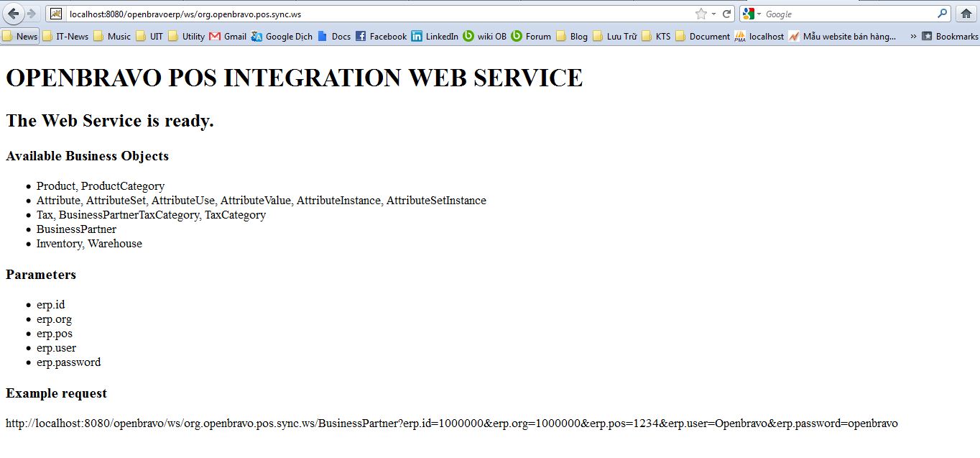Click the Google search input field
Screen dimensions: 980x458
(x=850, y=14)
